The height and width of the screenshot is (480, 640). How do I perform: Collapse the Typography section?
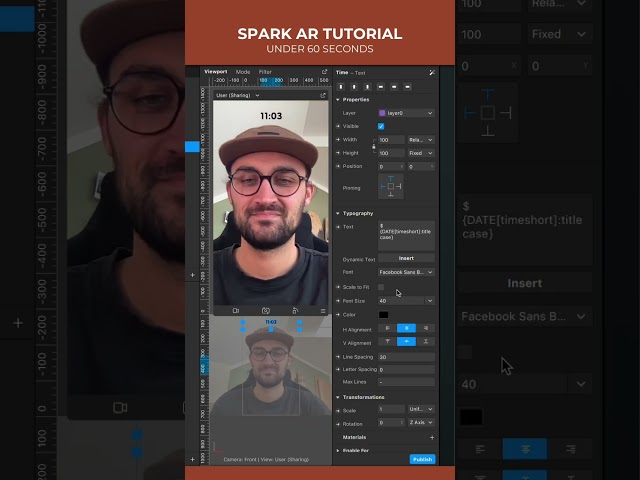[338, 213]
